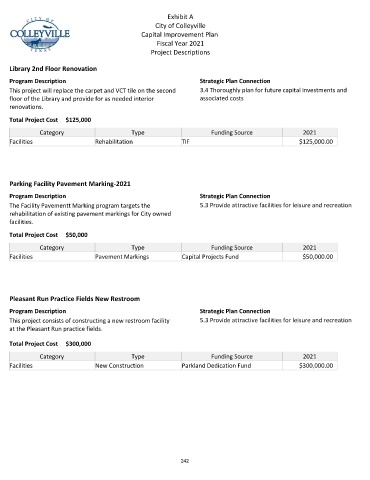The image size is (370, 480).
Task: Select the Library 2nd Floor Renovation heading
Action: (x=53, y=69)
